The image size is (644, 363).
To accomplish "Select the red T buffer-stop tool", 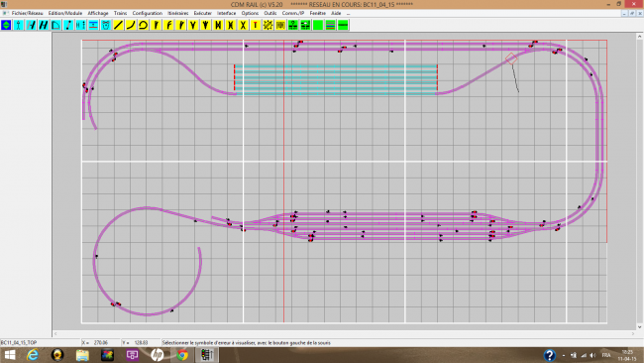I will (x=256, y=25).
